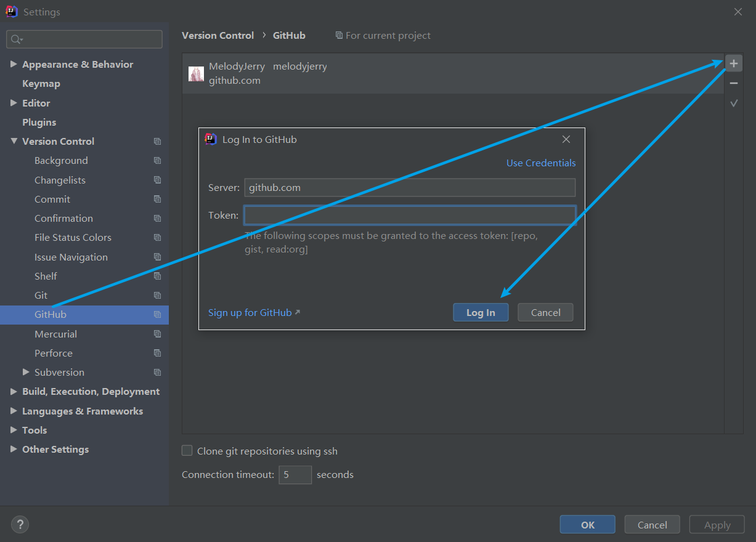
Task: Click the Connection timeout field
Action: pyautogui.click(x=295, y=475)
